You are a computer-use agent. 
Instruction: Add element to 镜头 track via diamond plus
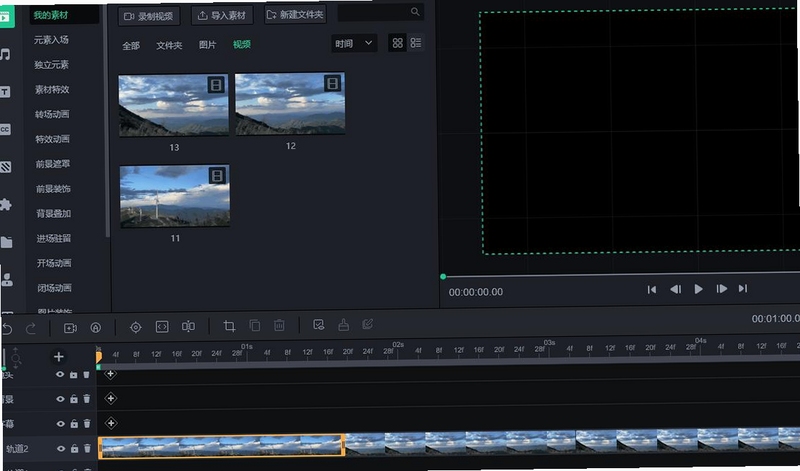(110, 374)
